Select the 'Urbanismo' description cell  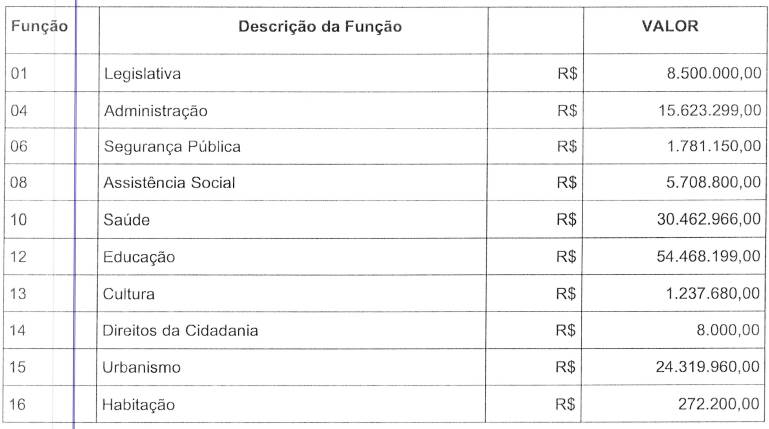142,368
